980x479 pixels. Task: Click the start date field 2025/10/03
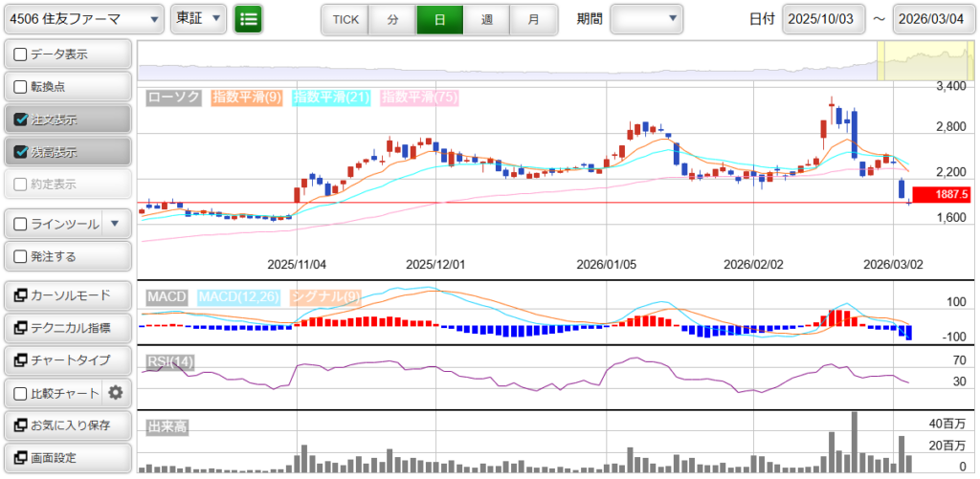[x=823, y=19]
